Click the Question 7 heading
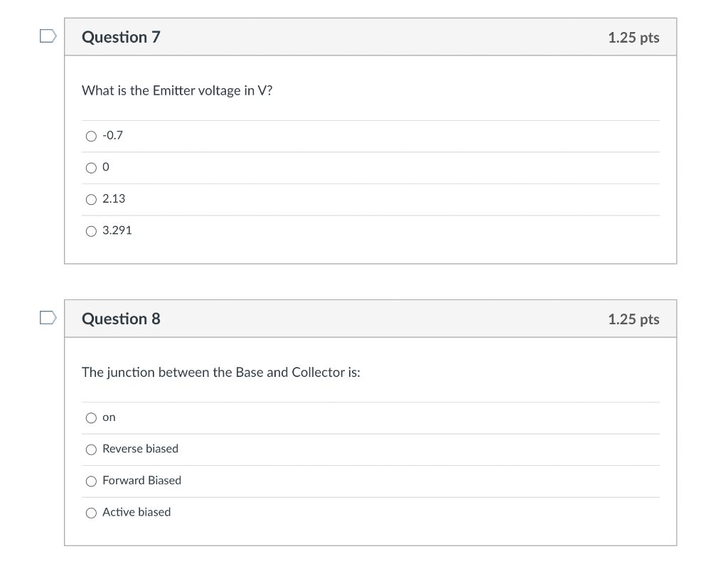This screenshot has height=586, width=728. point(121,37)
